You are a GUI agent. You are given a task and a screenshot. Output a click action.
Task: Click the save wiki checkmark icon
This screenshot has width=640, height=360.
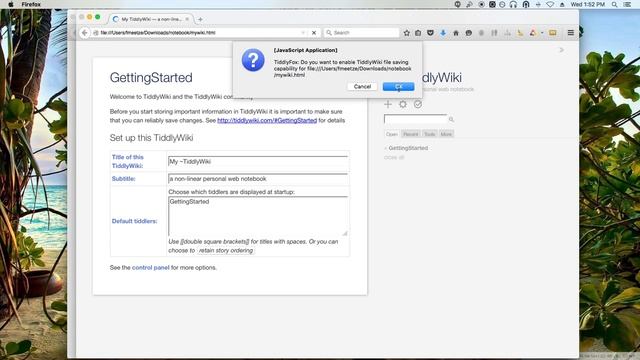418,104
